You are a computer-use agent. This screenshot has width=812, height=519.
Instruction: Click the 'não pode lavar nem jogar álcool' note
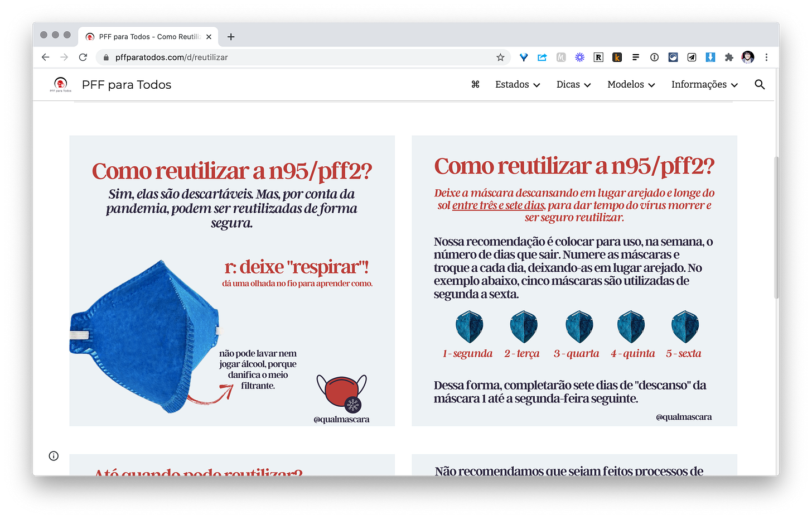[x=258, y=369]
